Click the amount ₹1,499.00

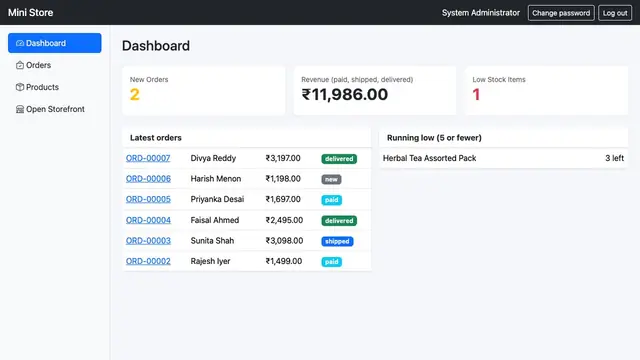tap(284, 261)
